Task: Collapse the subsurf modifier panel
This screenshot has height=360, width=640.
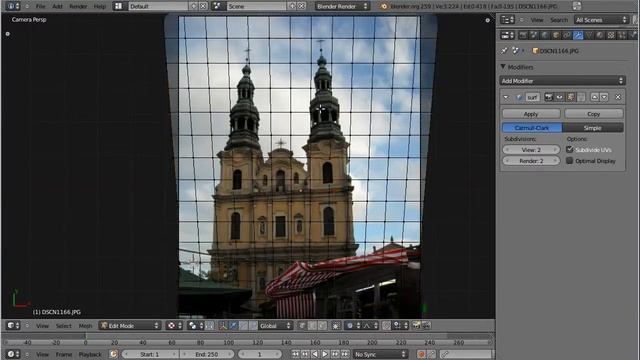Action: point(506,97)
